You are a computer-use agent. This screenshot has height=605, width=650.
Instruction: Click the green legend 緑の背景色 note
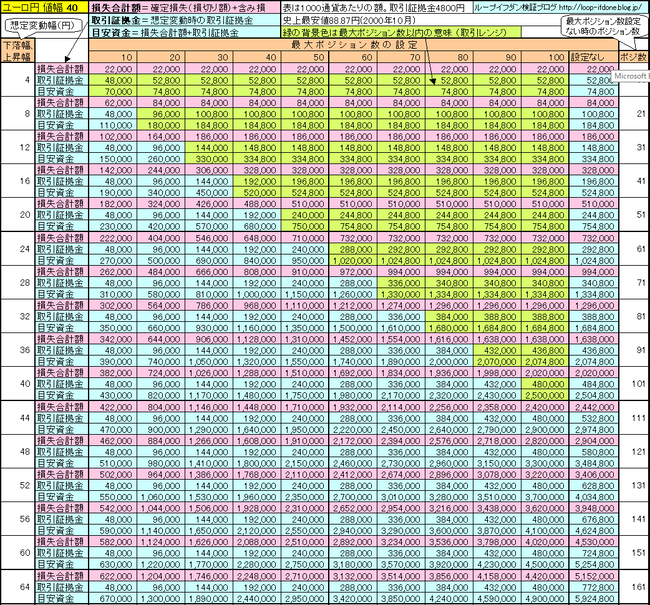(401, 32)
